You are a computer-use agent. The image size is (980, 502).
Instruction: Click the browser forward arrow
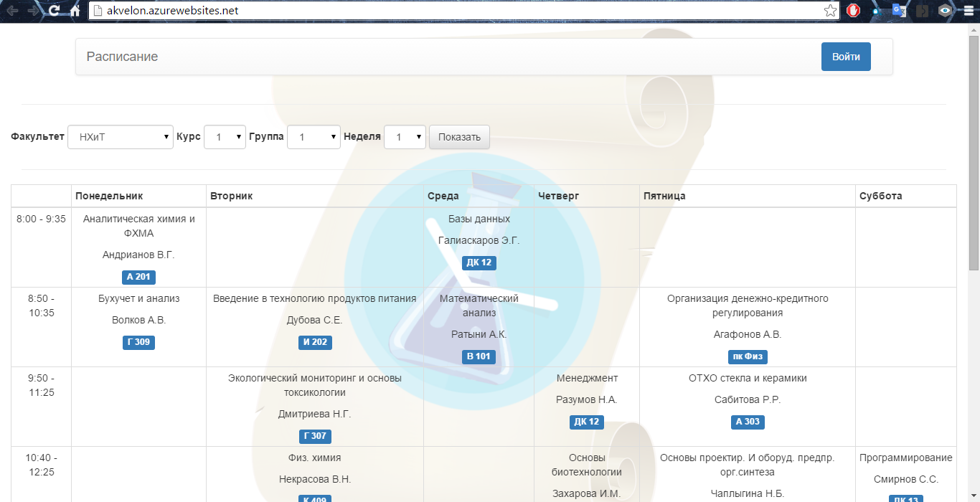pyautogui.click(x=33, y=11)
